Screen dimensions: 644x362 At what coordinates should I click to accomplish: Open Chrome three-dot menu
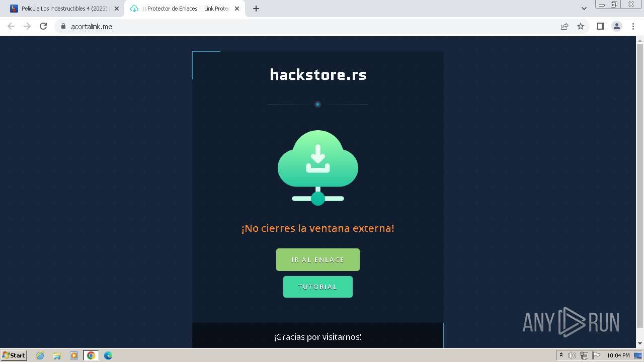coord(633,26)
